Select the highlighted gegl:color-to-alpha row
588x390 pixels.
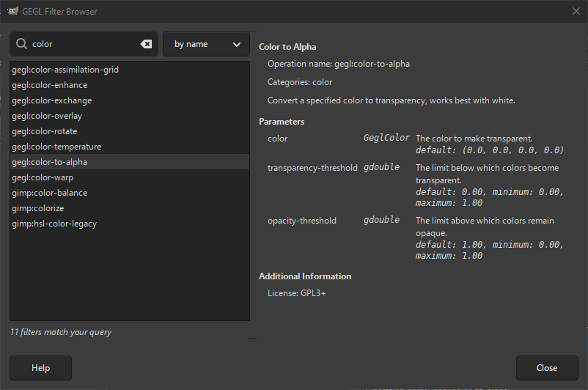coord(130,162)
